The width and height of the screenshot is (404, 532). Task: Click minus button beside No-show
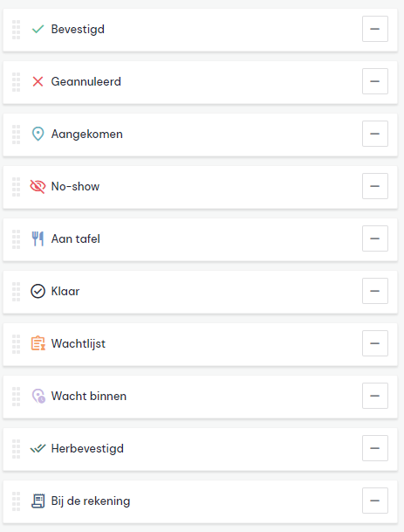(375, 186)
